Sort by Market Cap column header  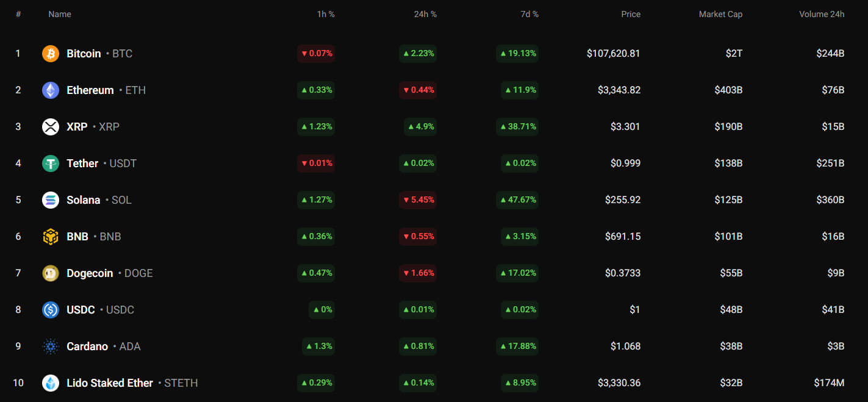coord(720,14)
